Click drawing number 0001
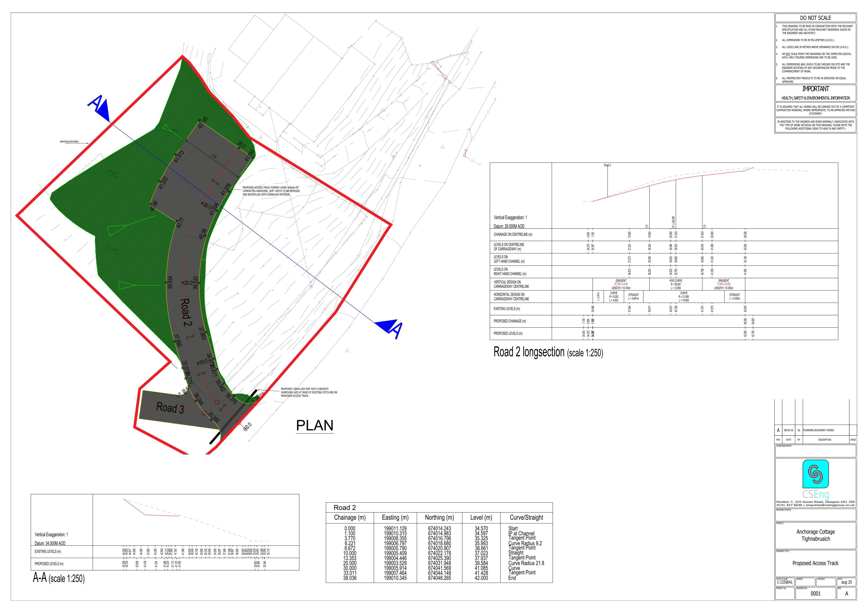The height and width of the screenshot is (613, 868). coord(815,594)
